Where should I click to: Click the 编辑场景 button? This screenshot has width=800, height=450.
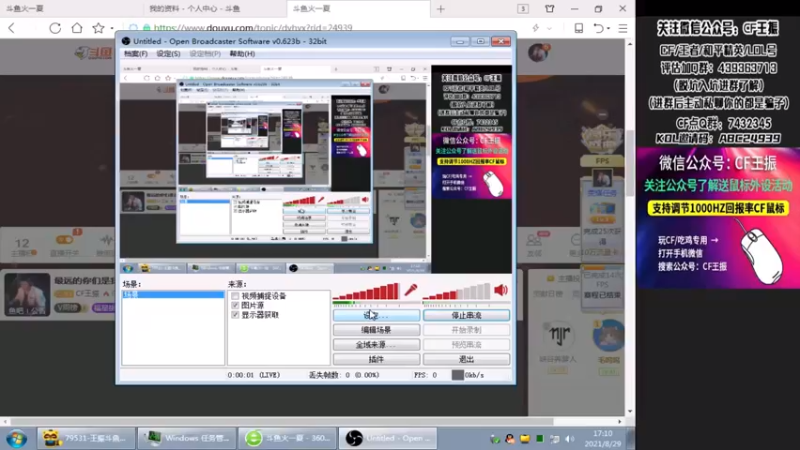pyautogui.click(x=377, y=330)
